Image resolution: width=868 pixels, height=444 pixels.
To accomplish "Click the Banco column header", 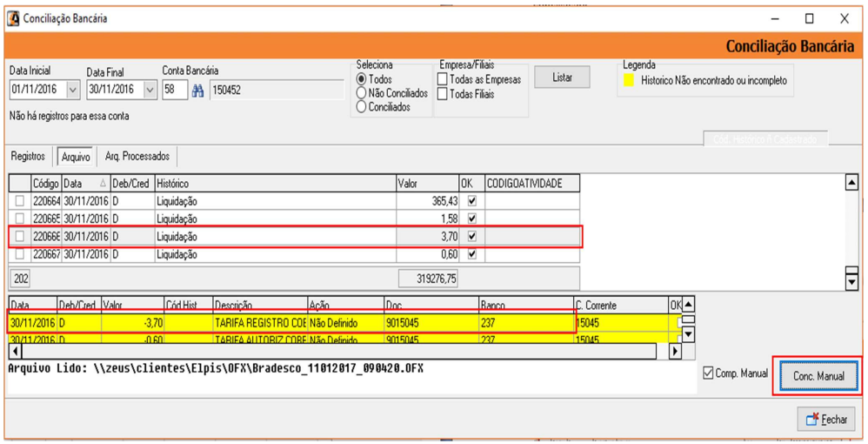I will (526, 305).
